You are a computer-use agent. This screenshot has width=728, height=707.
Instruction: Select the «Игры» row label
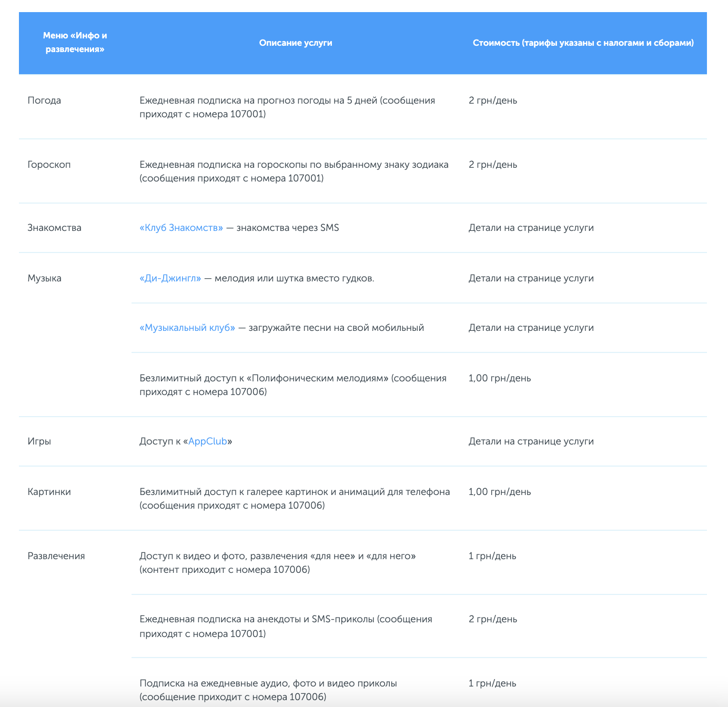39,441
